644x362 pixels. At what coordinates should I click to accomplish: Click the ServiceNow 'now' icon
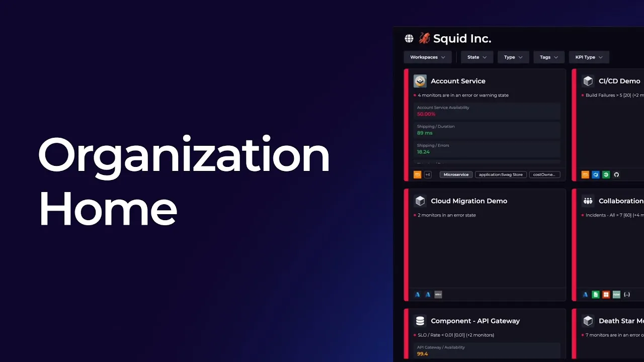(616, 295)
